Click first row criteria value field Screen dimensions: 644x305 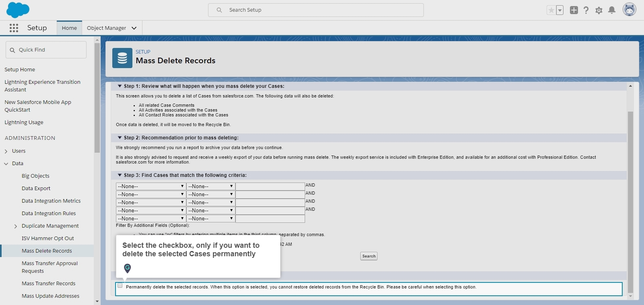pos(270,186)
